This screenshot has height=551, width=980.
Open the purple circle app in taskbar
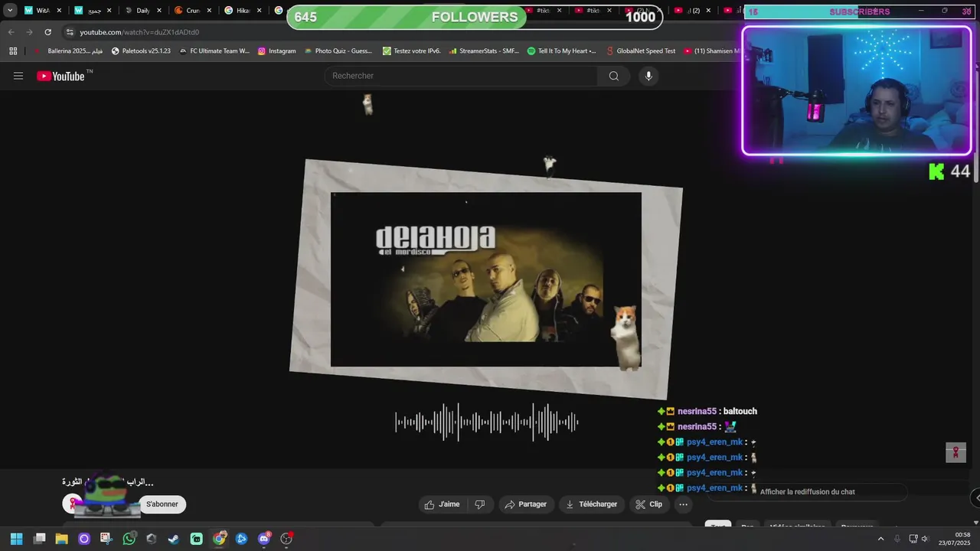coord(84,539)
